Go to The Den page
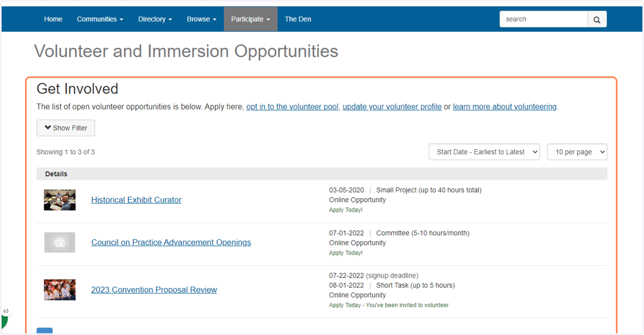Viewport: 644px width, 335px height. pos(298,19)
